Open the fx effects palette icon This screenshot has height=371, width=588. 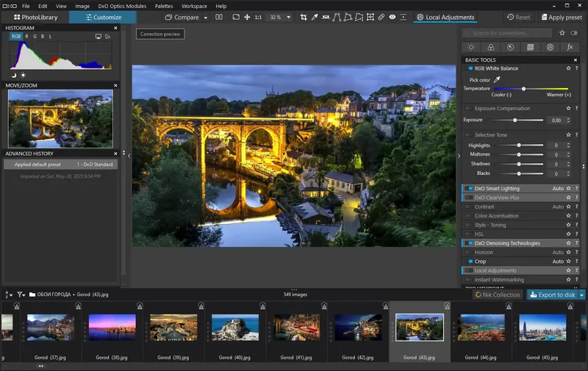570,47
